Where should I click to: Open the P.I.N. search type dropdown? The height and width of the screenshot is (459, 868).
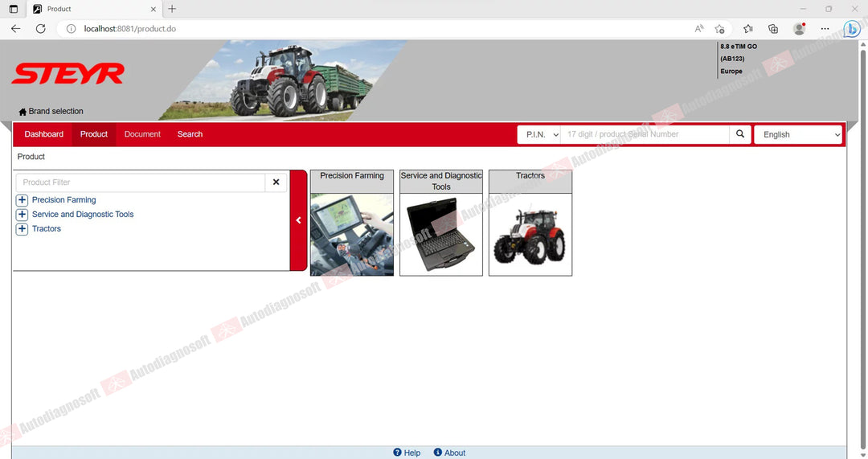pos(539,134)
